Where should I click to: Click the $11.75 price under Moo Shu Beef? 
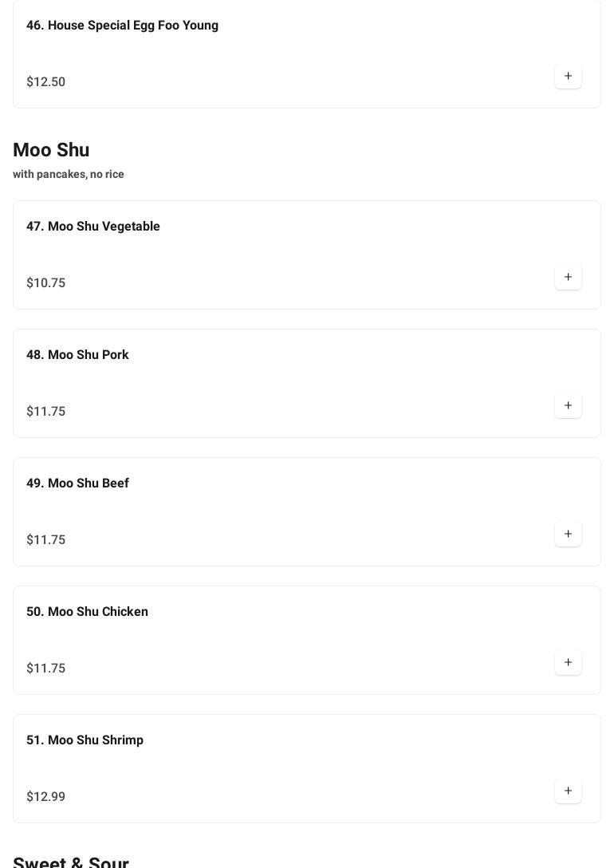(46, 540)
